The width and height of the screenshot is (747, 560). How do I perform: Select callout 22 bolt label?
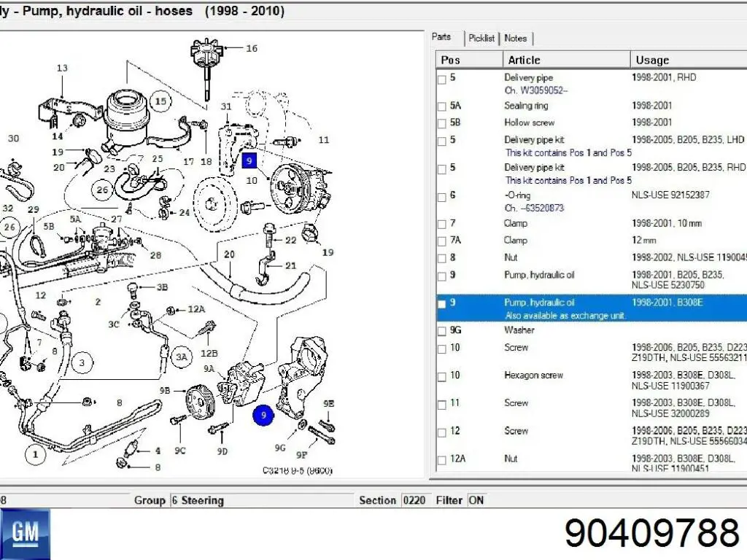(x=290, y=240)
